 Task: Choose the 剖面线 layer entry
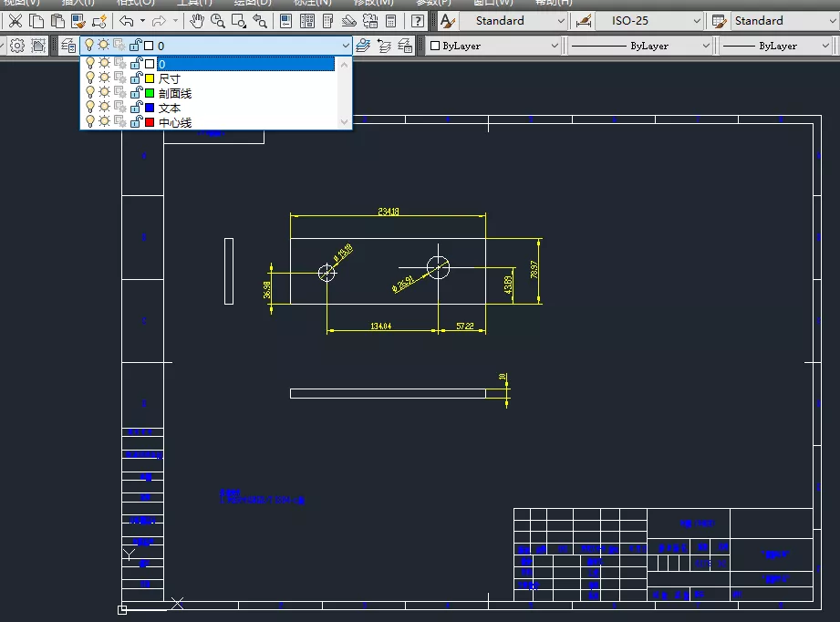[174, 93]
